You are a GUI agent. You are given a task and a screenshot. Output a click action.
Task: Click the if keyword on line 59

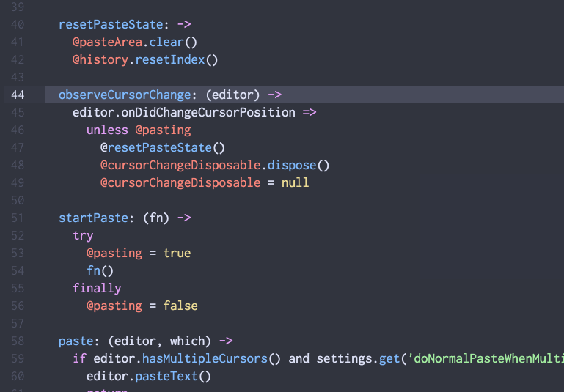(x=79, y=358)
